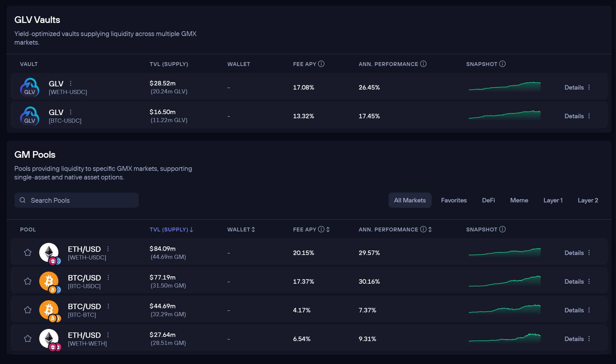
Task: Click the ETH/USD [WETH-USDC] pool token icon
Action: pyautogui.click(x=49, y=252)
